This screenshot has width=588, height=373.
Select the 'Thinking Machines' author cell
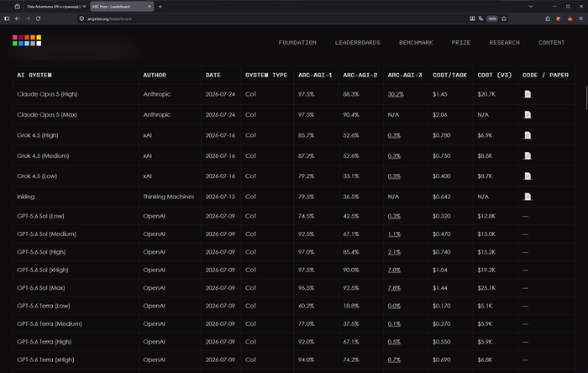coord(168,197)
